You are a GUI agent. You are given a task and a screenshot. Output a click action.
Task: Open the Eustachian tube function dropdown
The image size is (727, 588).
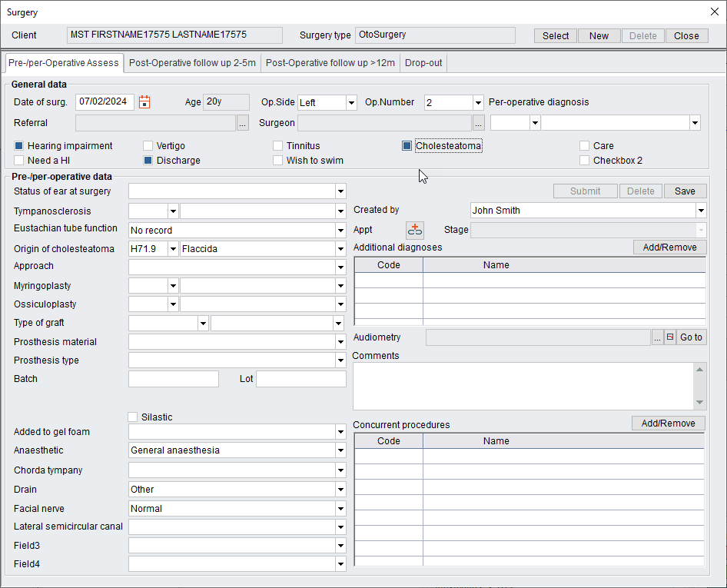tap(340, 230)
